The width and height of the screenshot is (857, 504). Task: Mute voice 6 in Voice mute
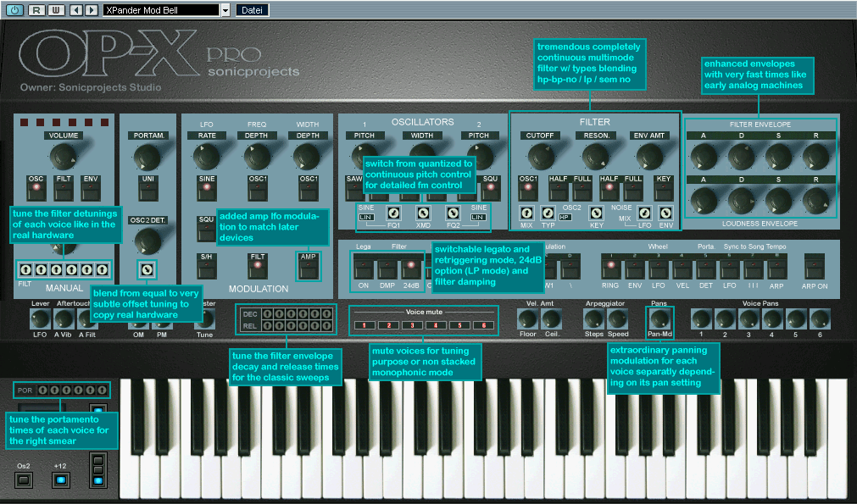[483, 325]
